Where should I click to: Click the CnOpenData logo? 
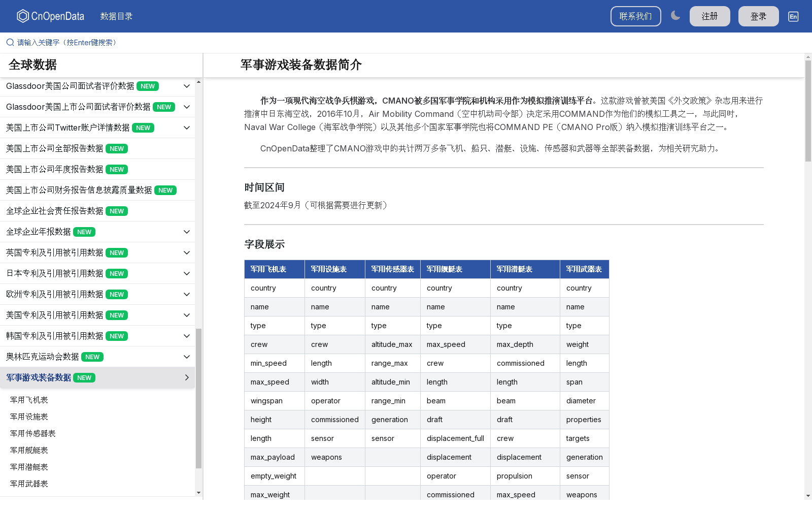[x=50, y=16]
